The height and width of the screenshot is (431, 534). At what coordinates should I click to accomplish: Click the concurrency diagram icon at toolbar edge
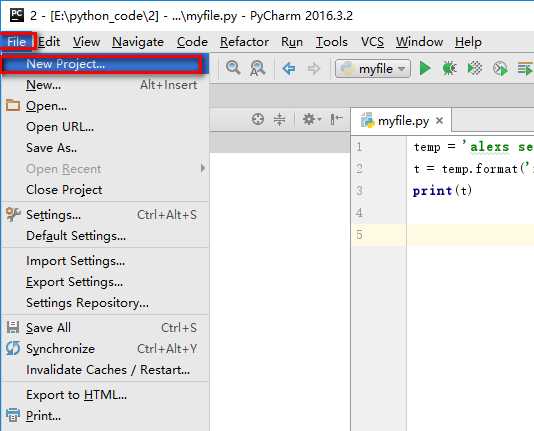point(525,69)
